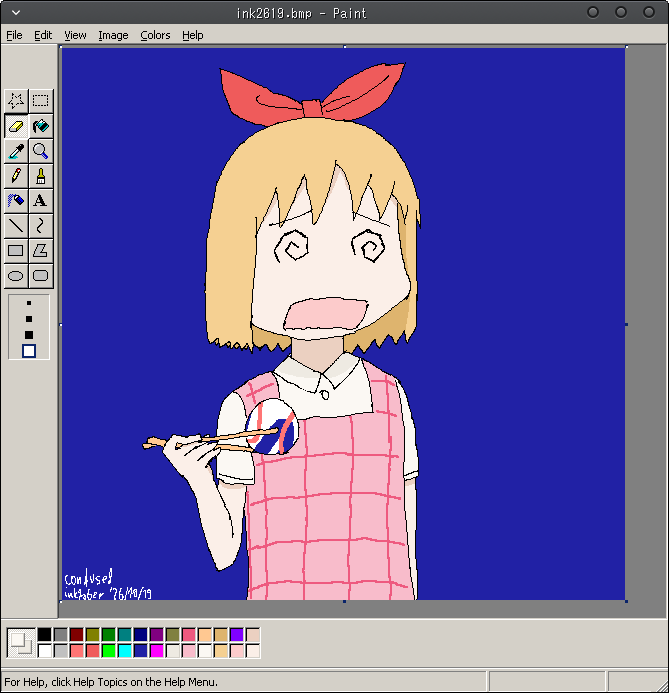The image size is (669, 693).
Task: Choose the straight Line tool
Action: [x=16, y=226]
